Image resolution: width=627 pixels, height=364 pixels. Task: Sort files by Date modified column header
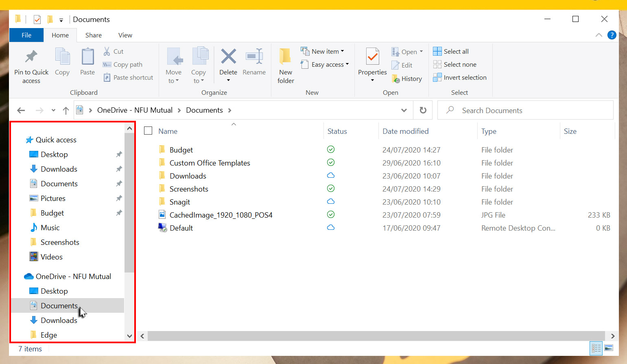pos(405,131)
